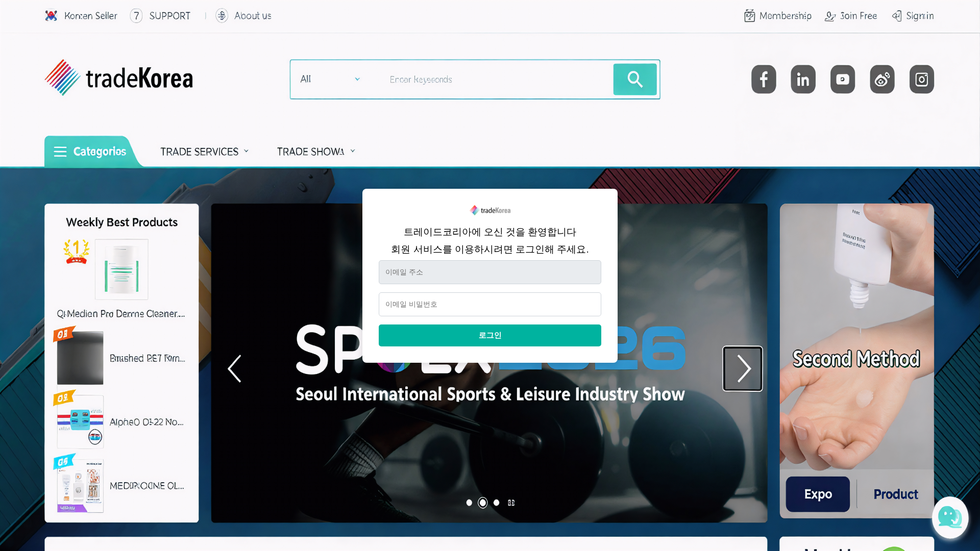Click the hamburger icon beside Categories
Image resolution: width=980 pixels, height=551 pixels.
pos(60,152)
